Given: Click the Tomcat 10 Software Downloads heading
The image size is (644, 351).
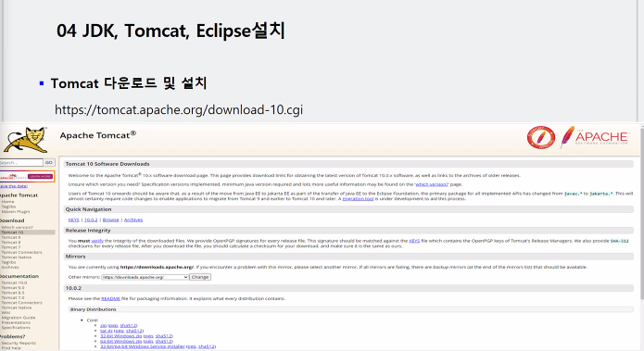Looking at the screenshot, I should coord(107,164).
